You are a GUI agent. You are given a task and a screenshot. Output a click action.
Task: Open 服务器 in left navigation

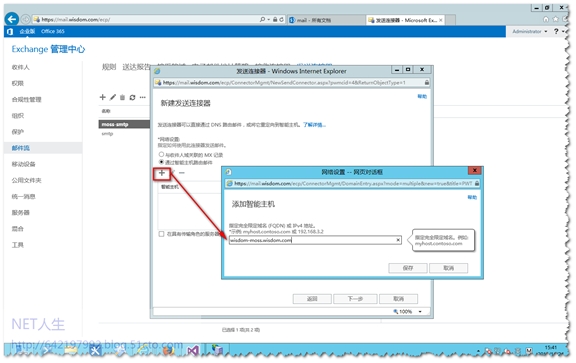pos(20,213)
